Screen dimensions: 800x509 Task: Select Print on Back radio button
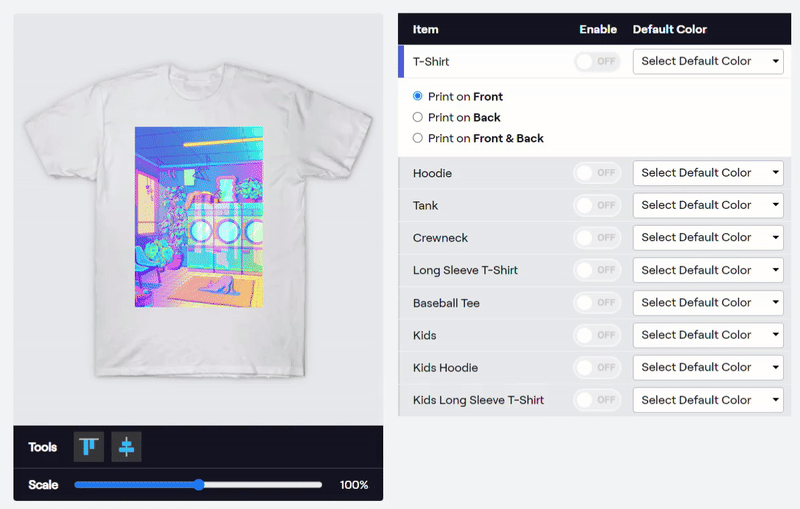pyautogui.click(x=417, y=117)
